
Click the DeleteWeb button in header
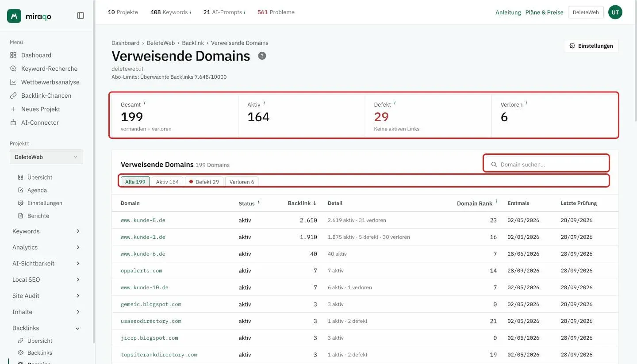(586, 12)
